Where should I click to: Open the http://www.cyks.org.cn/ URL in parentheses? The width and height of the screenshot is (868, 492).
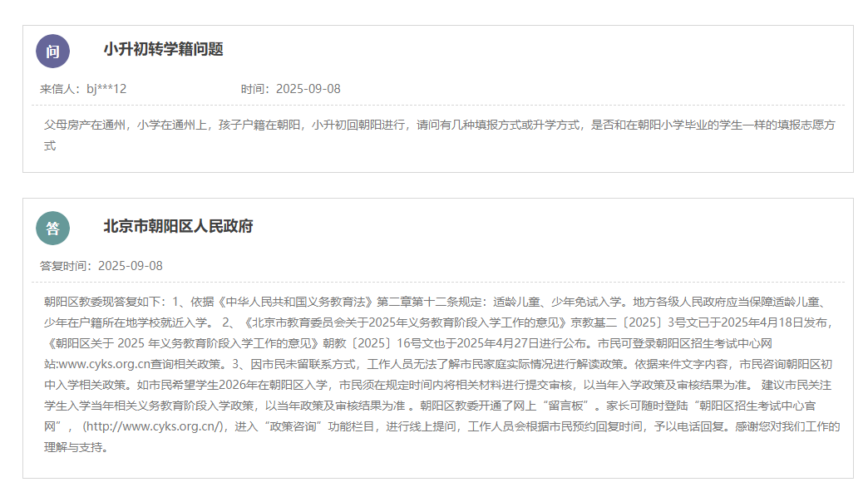click(154, 426)
